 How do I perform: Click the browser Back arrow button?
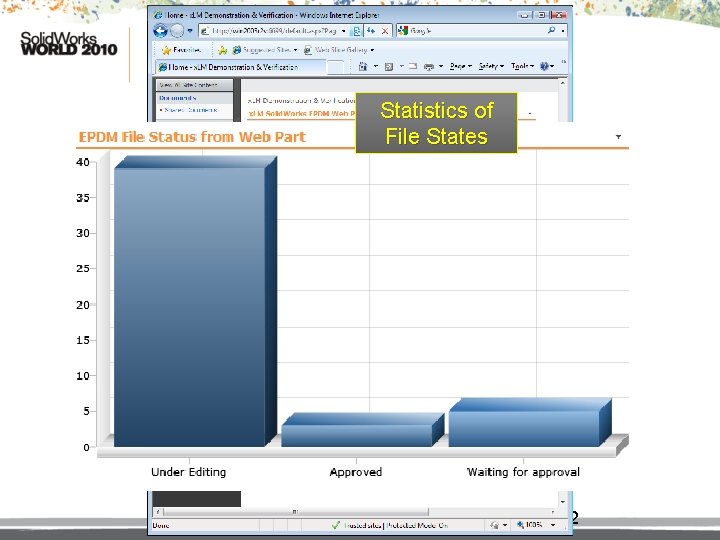coord(160,31)
